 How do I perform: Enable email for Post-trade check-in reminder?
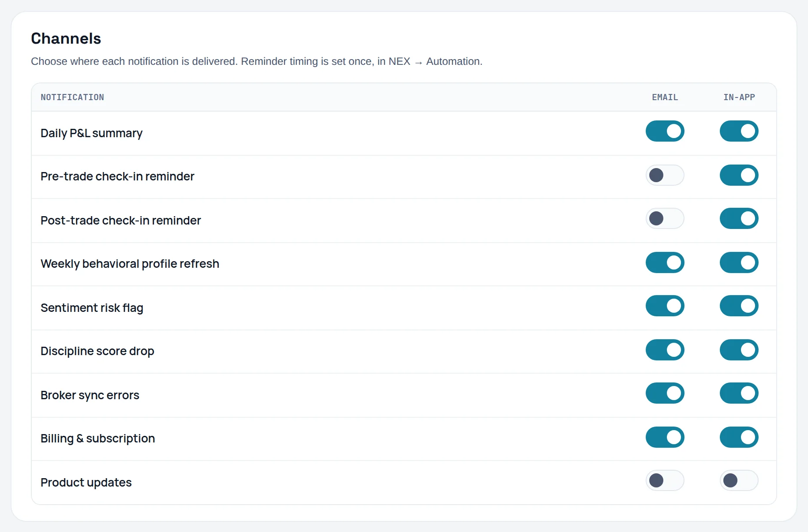point(665,218)
